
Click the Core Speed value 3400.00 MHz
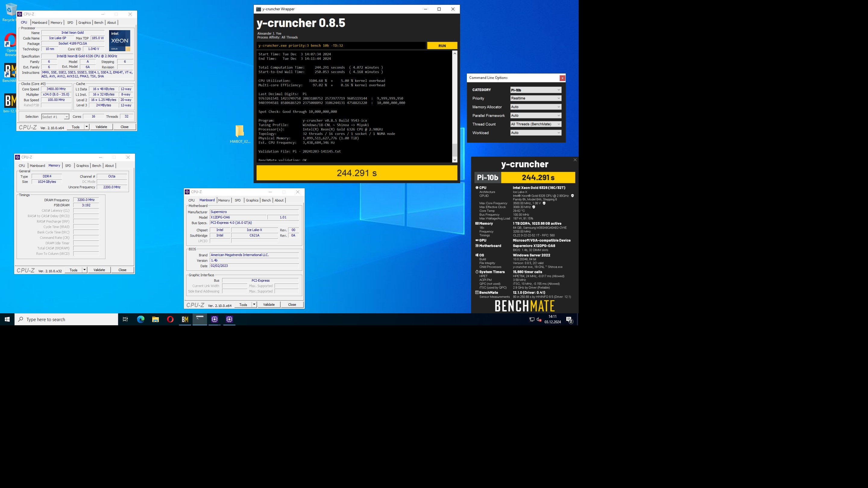coord(56,89)
